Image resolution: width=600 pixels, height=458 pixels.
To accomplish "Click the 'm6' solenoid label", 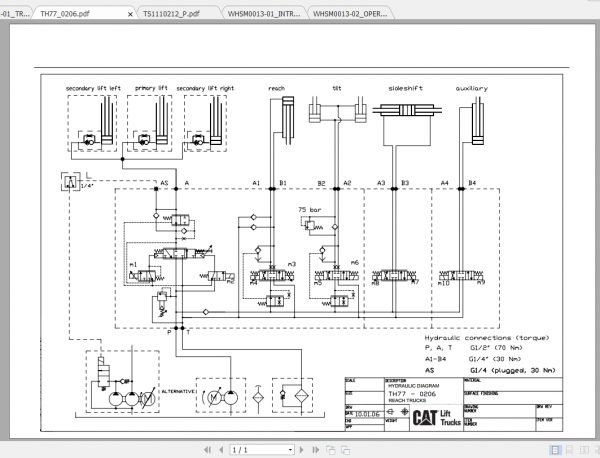I will coord(355,262).
